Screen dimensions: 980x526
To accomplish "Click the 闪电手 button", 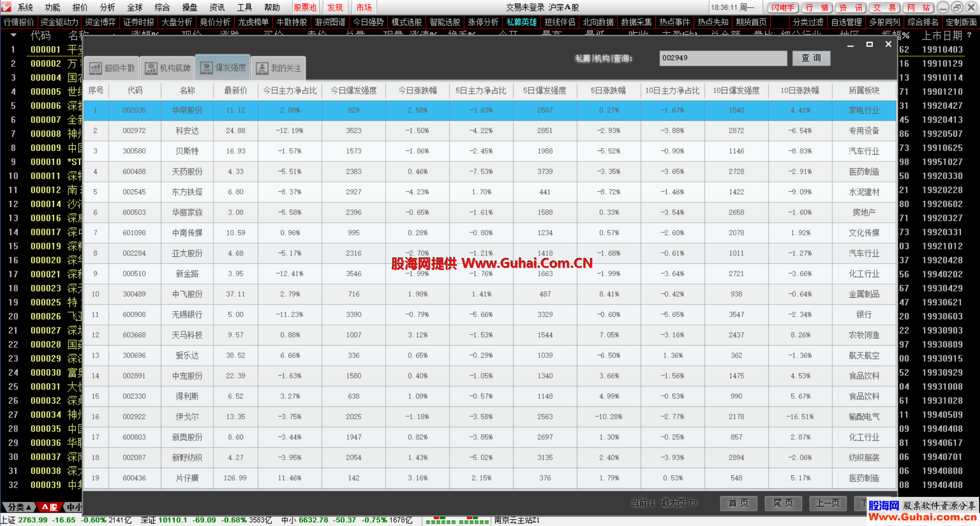I will 783,8.
